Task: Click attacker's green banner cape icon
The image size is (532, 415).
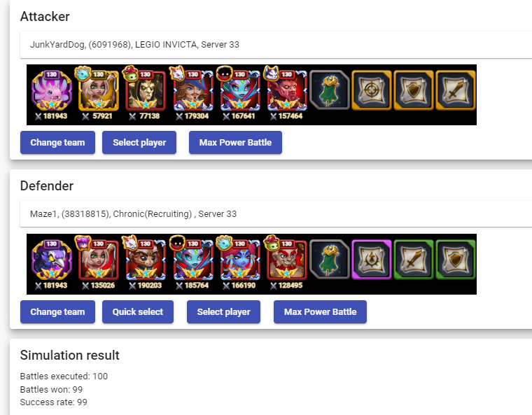Action: coord(330,90)
